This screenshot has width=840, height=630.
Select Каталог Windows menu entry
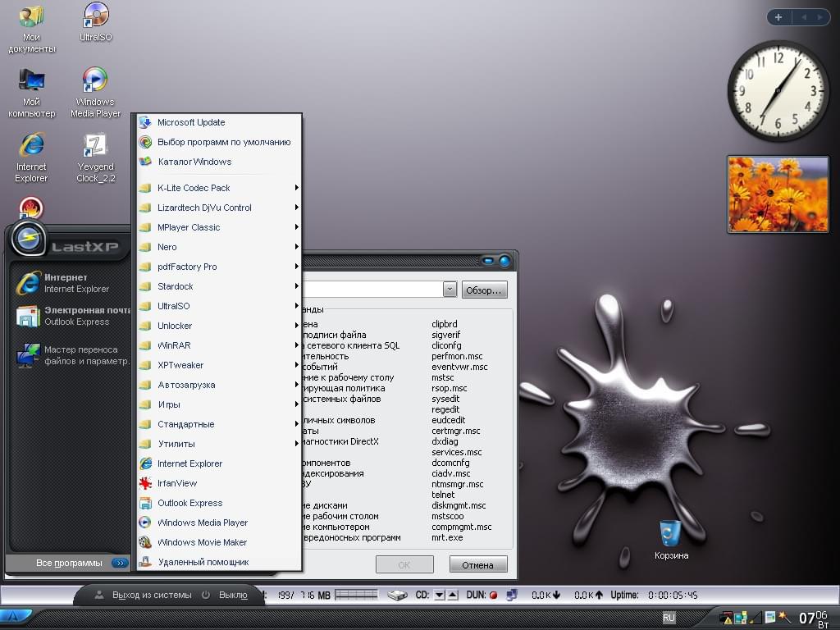[219, 162]
